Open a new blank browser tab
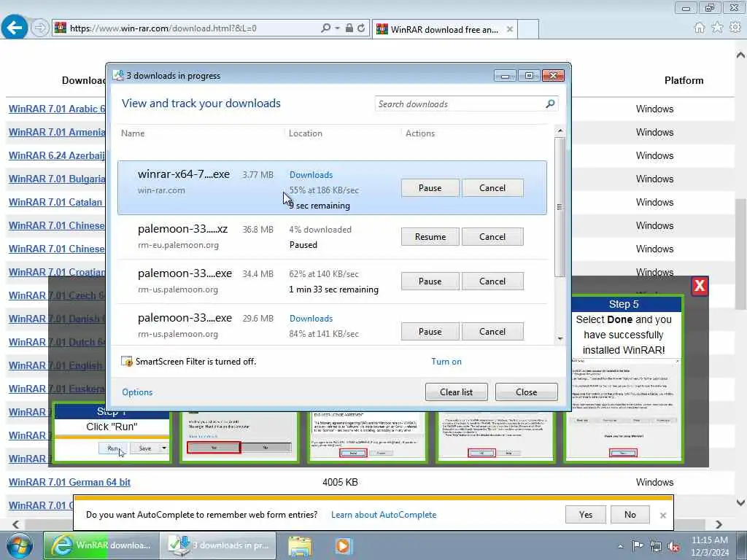This screenshot has width=747, height=560. 528,29
